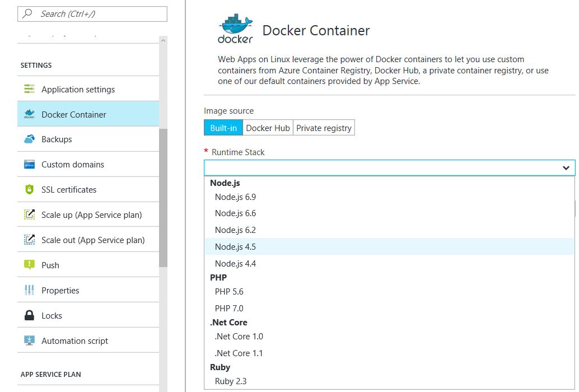Click the sidebar Search (Ctrl+/) field

click(x=92, y=13)
